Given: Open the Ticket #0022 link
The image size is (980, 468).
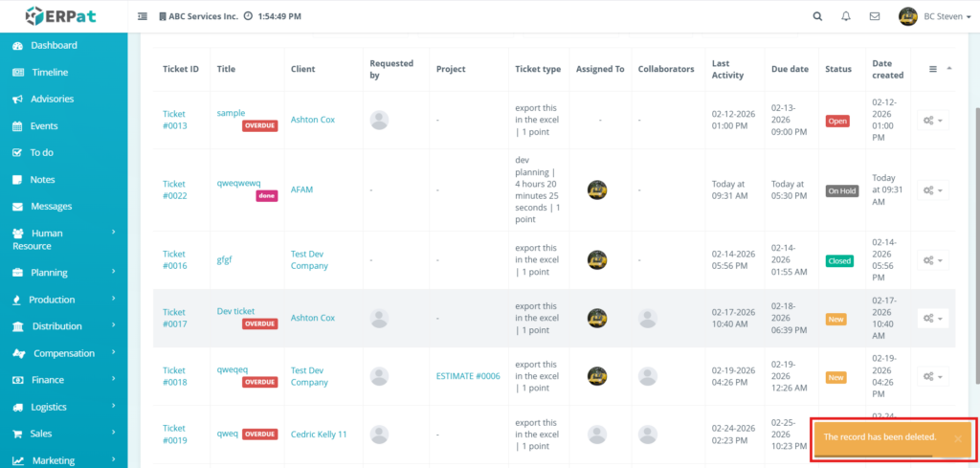Looking at the screenshot, I should pos(174,189).
